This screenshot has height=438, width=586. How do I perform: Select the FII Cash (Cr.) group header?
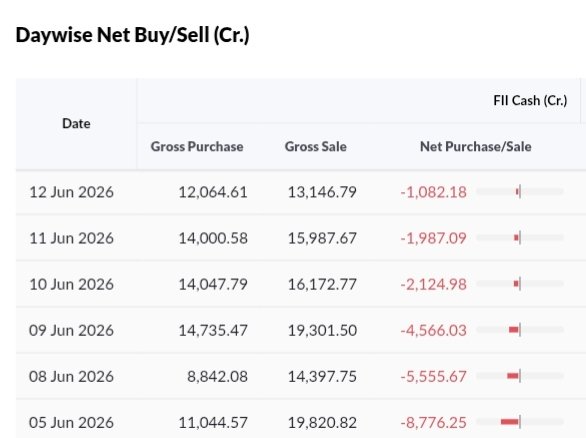530,100
